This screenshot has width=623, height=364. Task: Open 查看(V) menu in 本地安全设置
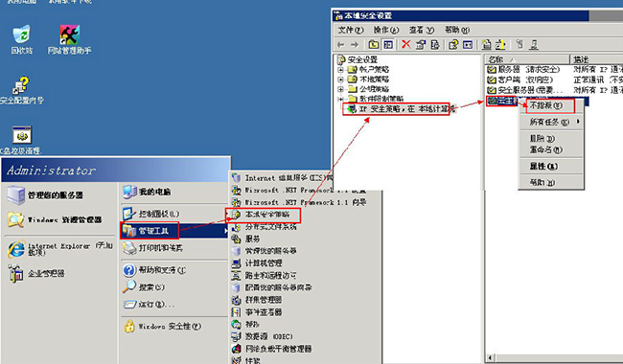pyautogui.click(x=422, y=30)
